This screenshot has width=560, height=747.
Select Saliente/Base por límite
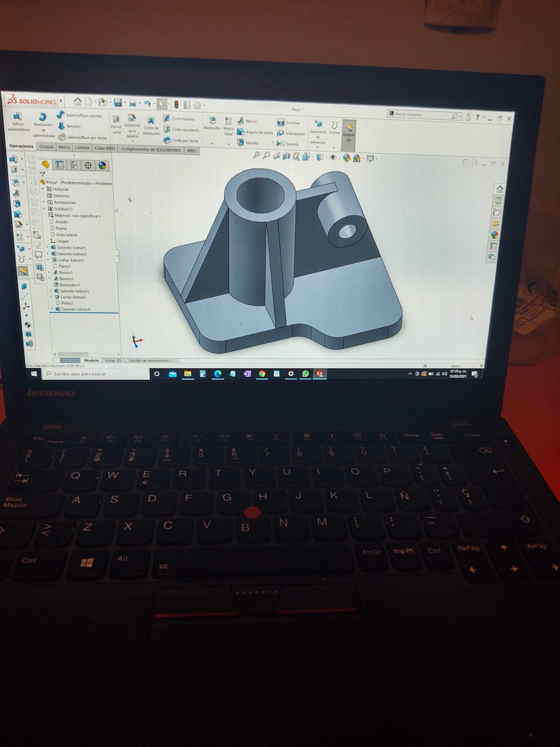point(83,137)
